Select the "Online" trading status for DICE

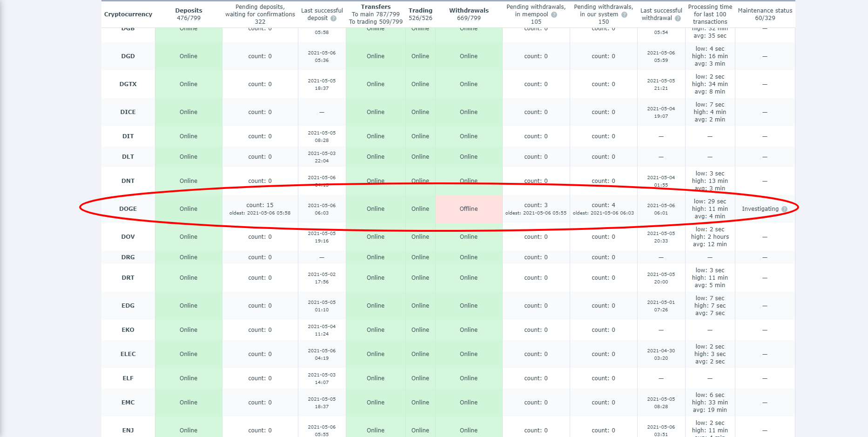click(420, 112)
